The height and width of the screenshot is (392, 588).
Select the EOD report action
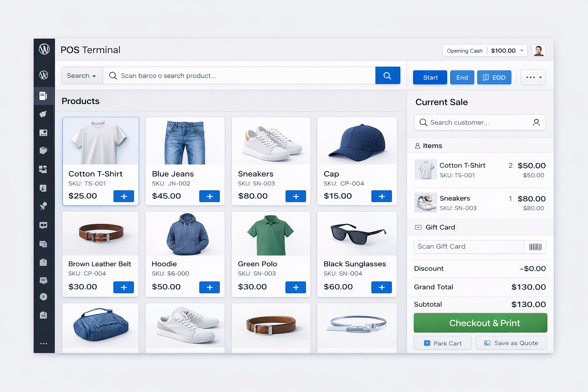click(x=494, y=77)
